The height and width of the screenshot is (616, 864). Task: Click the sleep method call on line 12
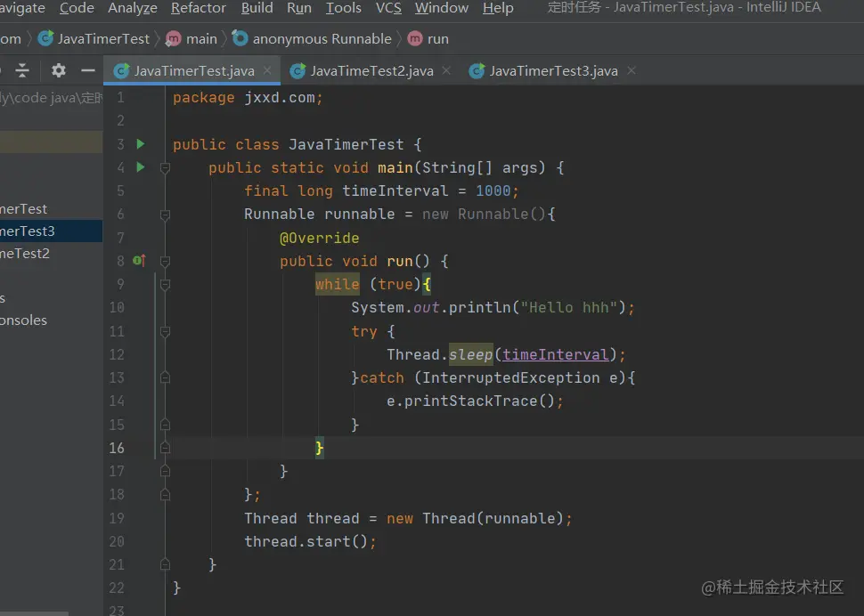click(470, 354)
